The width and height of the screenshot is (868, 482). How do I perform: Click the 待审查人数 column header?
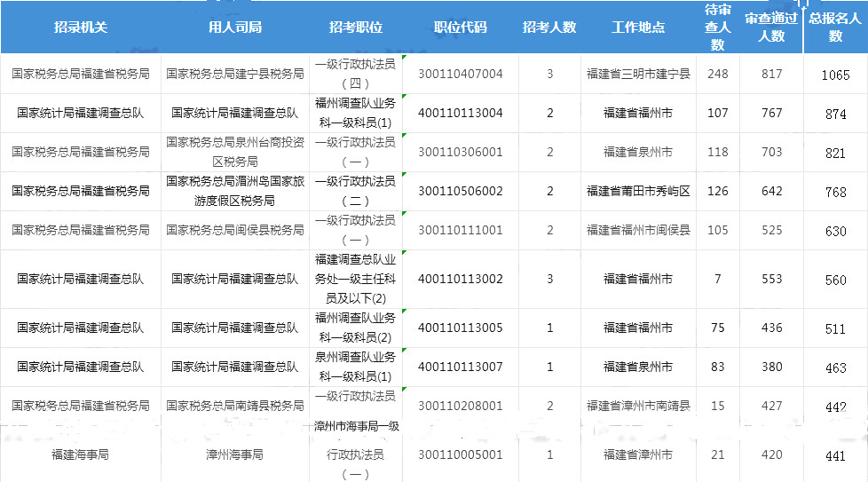point(718,28)
